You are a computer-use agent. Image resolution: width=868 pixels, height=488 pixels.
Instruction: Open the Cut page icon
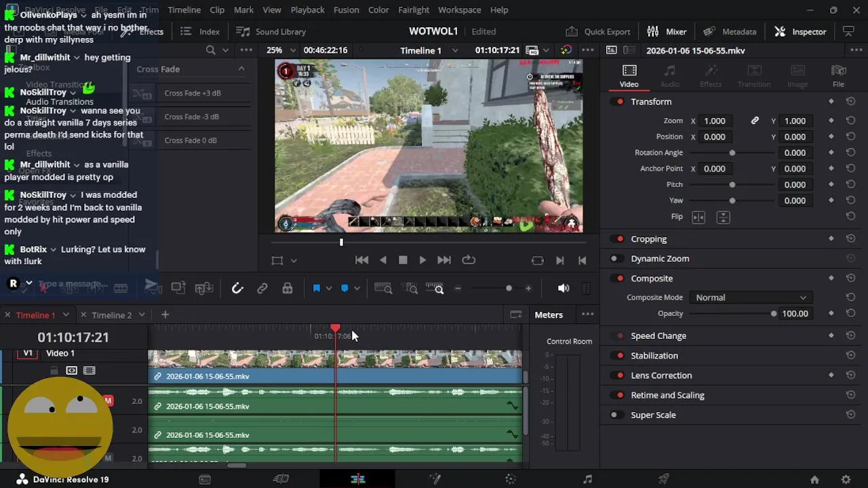281,480
